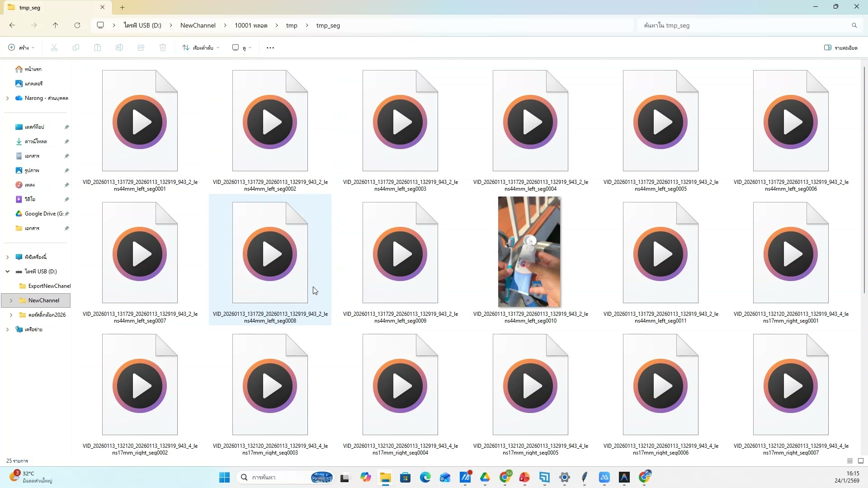
Task: Click the Share icon
Action: point(141,47)
